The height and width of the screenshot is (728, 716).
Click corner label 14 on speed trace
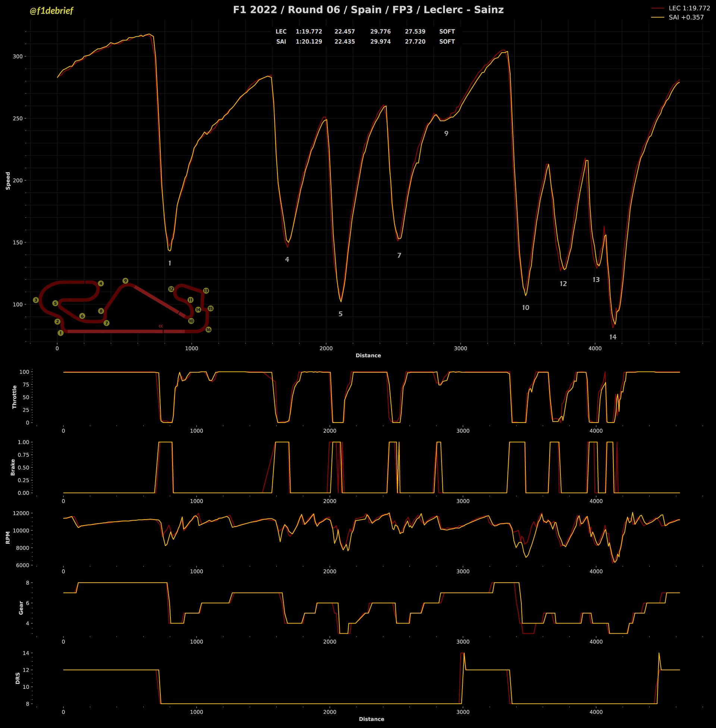pos(613,337)
